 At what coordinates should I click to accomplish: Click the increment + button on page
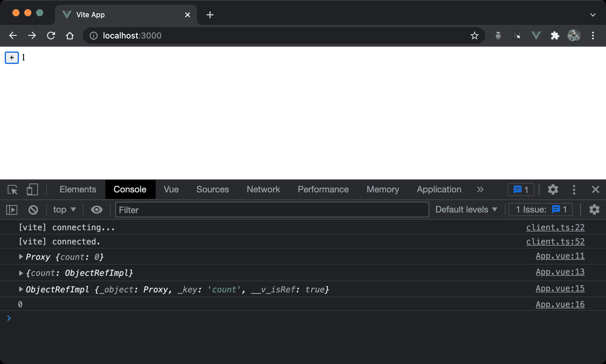[12, 57]
